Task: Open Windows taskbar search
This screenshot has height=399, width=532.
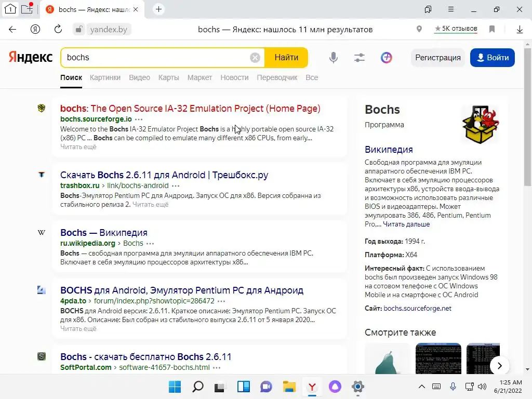Action: tap(197, 387)
